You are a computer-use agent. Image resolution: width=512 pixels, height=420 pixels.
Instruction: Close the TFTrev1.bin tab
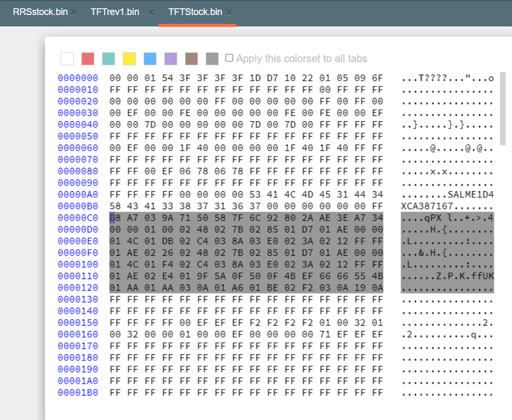[151, 13]
